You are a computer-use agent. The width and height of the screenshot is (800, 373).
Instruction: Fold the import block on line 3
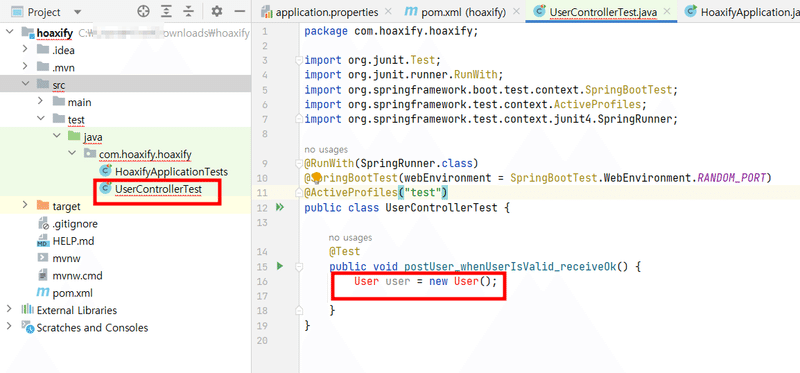coord(299,60)
